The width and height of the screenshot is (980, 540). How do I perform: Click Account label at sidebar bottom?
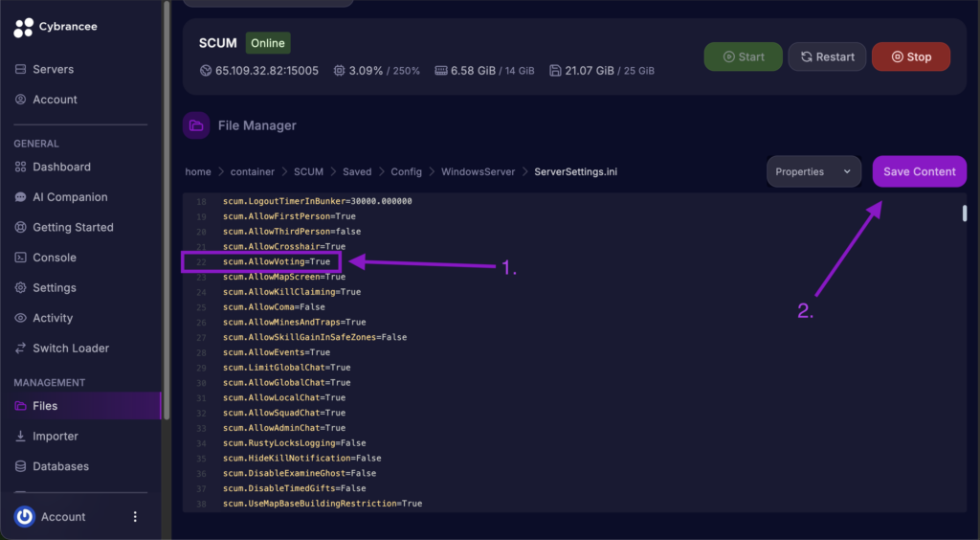(x=63, y=517)
